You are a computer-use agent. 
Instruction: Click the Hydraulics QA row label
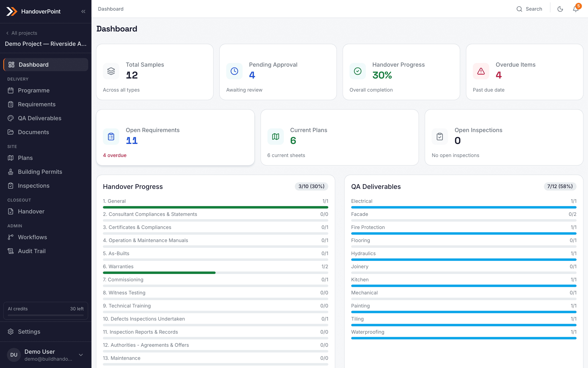coord(363,253)
